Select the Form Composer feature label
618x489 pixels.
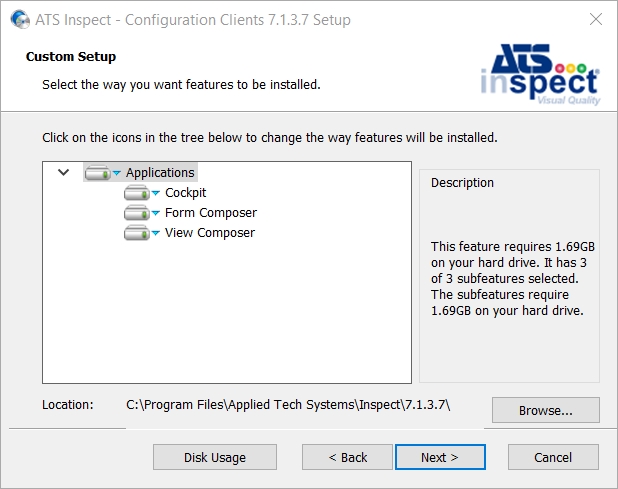point(211,213)
